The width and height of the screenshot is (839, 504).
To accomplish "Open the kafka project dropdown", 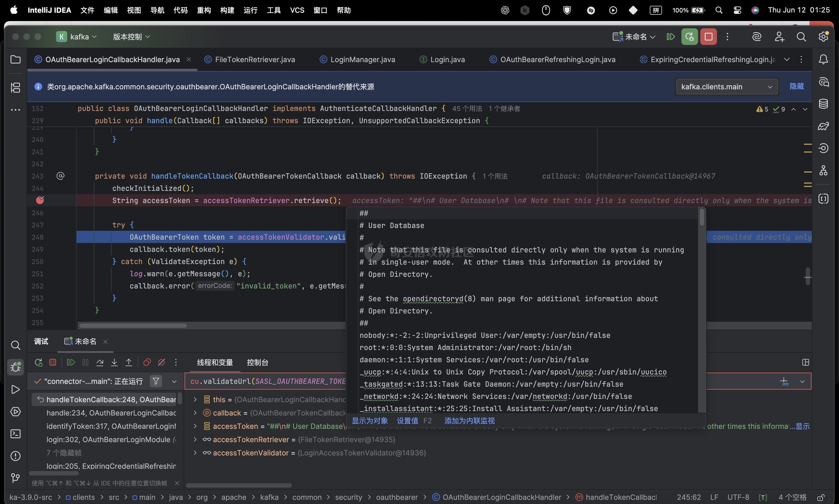I will [x=77, y=37].
